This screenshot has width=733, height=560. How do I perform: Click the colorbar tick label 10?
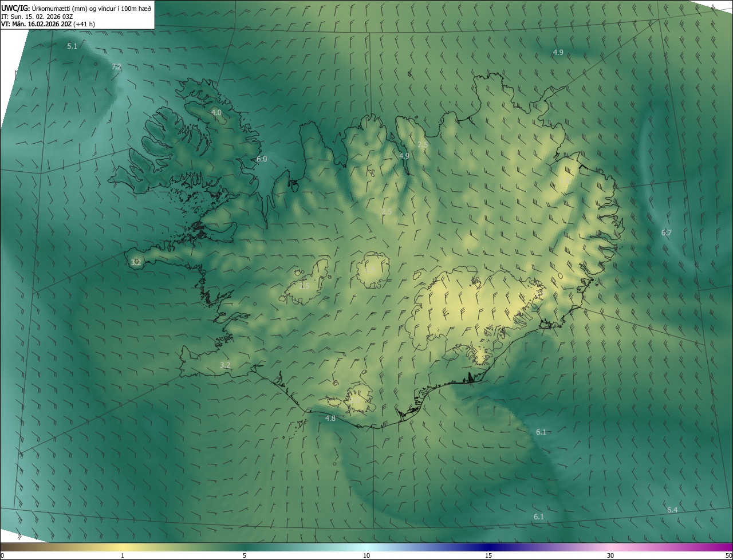click(x=366, y=556)
